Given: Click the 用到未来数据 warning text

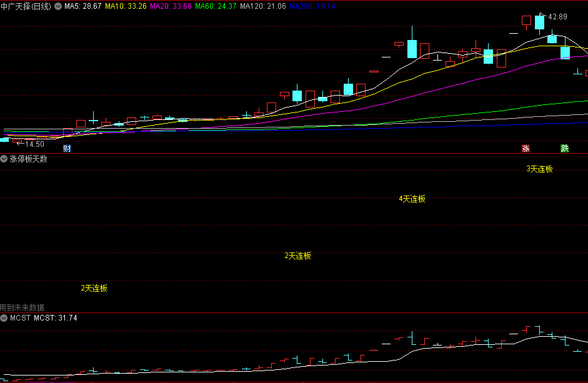Looking at the screenshot, I should tap(22, 308).
